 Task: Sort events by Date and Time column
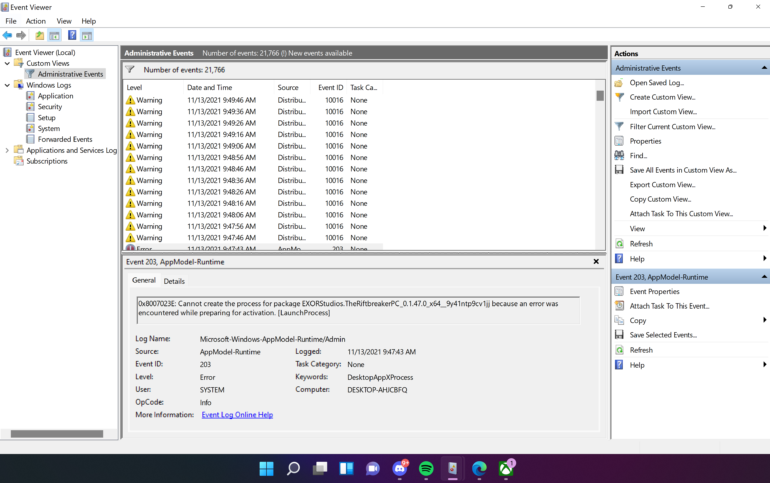coord(209,88)
